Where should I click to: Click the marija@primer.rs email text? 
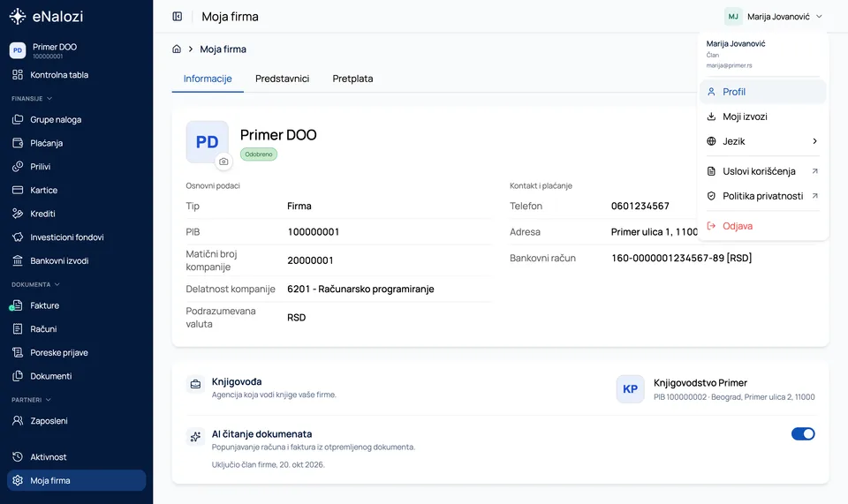point(729,65)
